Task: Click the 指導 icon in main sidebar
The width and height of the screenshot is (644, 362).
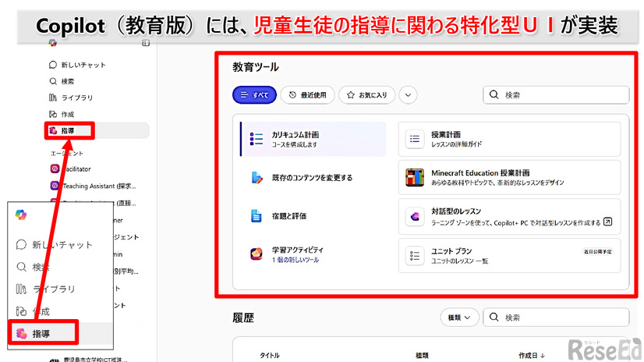Action: click(x=53, y=130)
